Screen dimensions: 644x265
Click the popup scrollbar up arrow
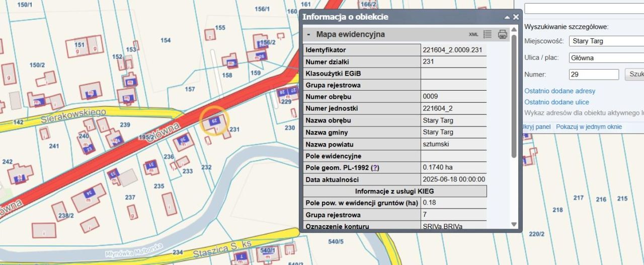[514, 29]
